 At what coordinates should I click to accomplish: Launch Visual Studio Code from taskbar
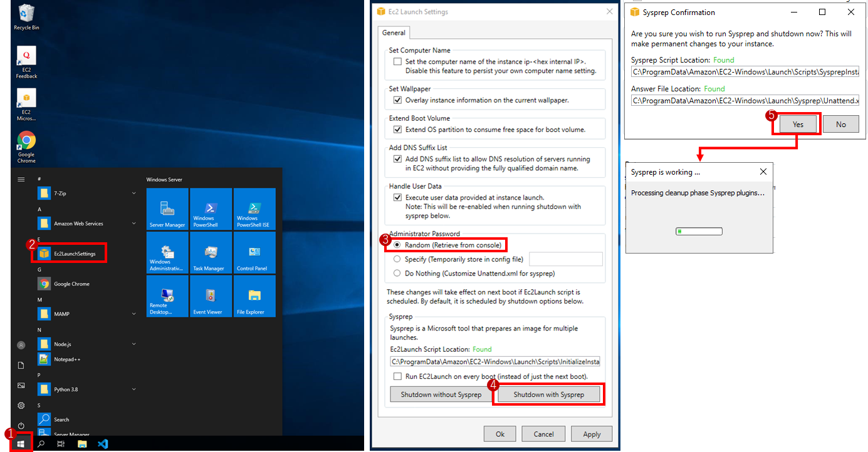click(103, 444)
